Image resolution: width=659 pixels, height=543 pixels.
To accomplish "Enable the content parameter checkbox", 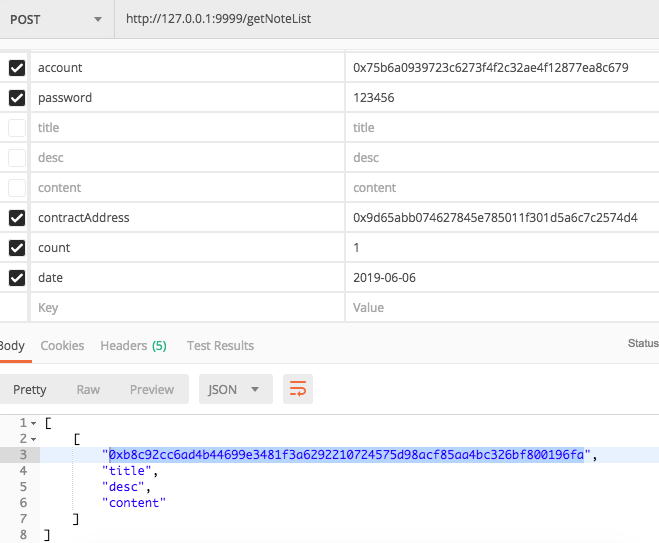I will click(x=17, y=188).
